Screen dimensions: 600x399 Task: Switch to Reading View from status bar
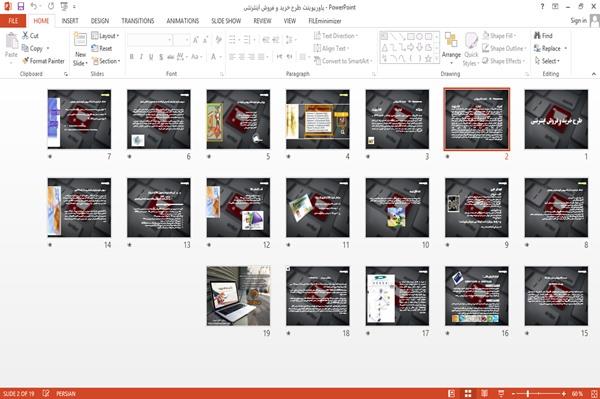tap(484, 393)
